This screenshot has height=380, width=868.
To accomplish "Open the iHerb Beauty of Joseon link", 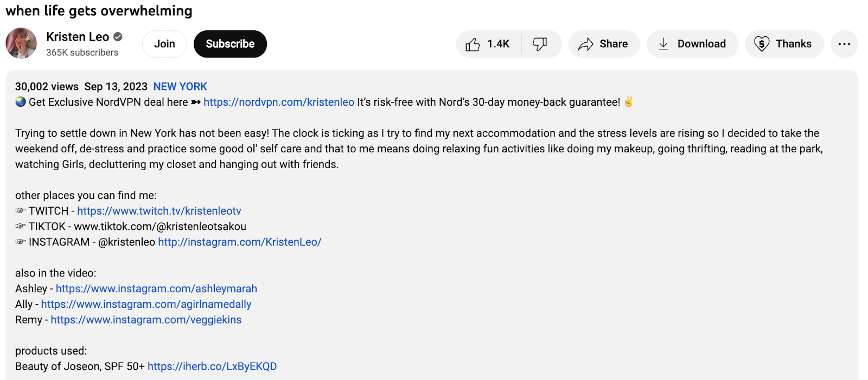I will point(212,366).
